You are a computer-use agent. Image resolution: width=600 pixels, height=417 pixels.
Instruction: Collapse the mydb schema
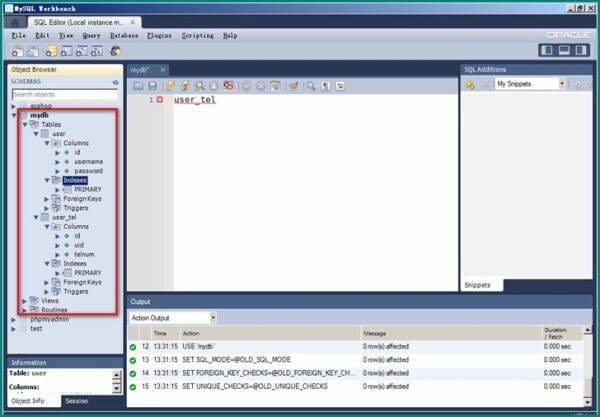click(x=14, y=115)
